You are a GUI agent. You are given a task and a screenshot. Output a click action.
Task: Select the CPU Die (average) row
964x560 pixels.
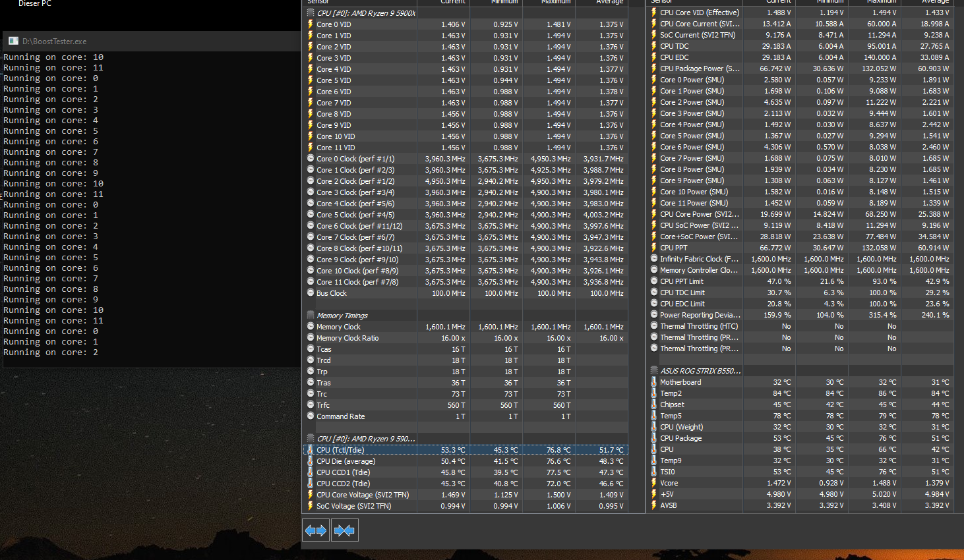466,461
